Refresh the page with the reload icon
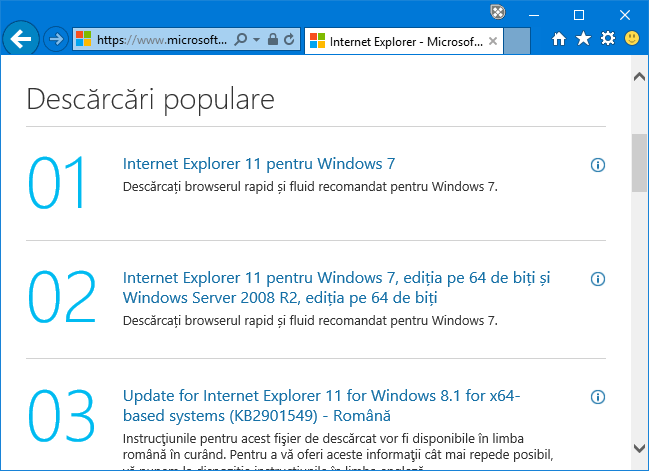649x471 pixels. [289, 39]
